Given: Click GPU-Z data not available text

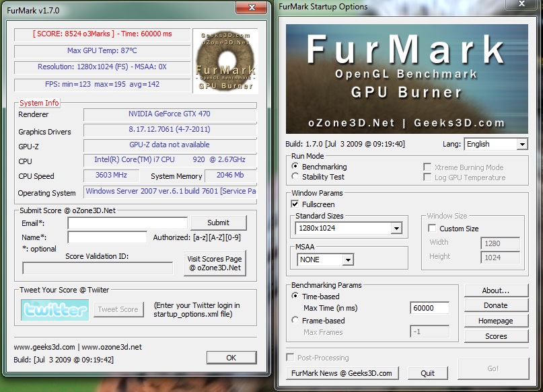Looking at the screenshot, I should (x=170, y=145).
